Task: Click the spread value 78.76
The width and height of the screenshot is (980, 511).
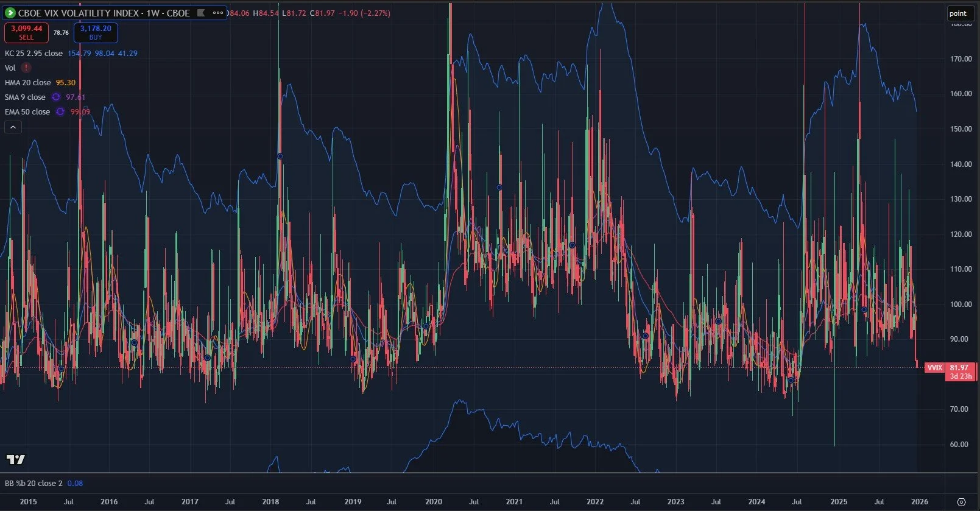Action: 61,33
